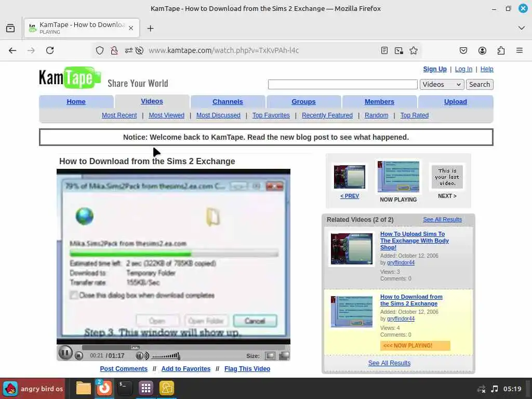Viewport: 532px width, 399px height.
Task: Open Recently Featured link
Action: tap(327, 115)
